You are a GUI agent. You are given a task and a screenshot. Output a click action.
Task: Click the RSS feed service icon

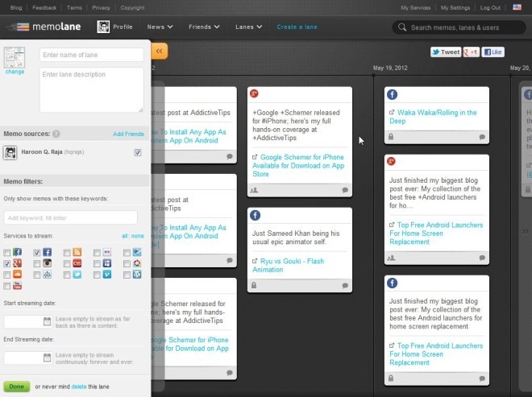77,252
